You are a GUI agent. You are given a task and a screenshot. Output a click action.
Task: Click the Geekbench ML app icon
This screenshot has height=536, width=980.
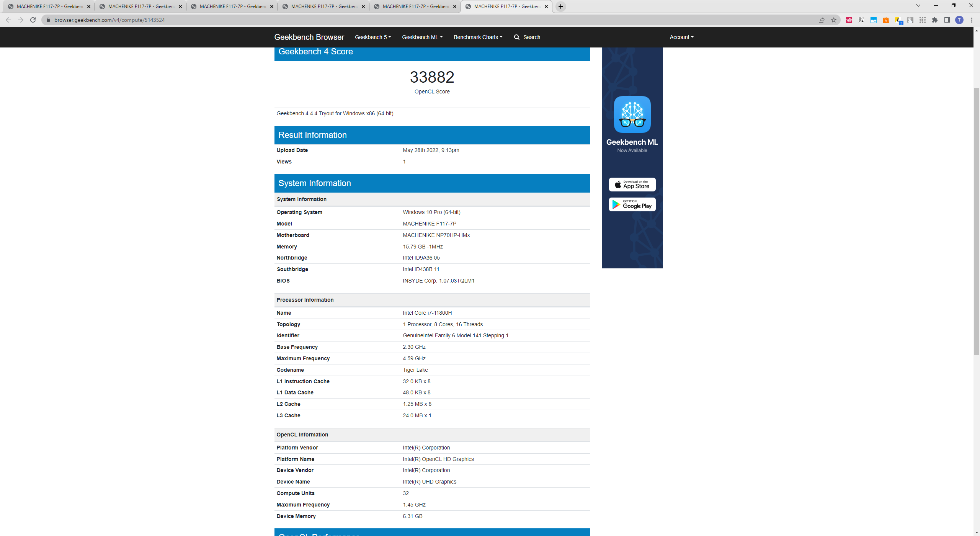click(x=632, y=114)
